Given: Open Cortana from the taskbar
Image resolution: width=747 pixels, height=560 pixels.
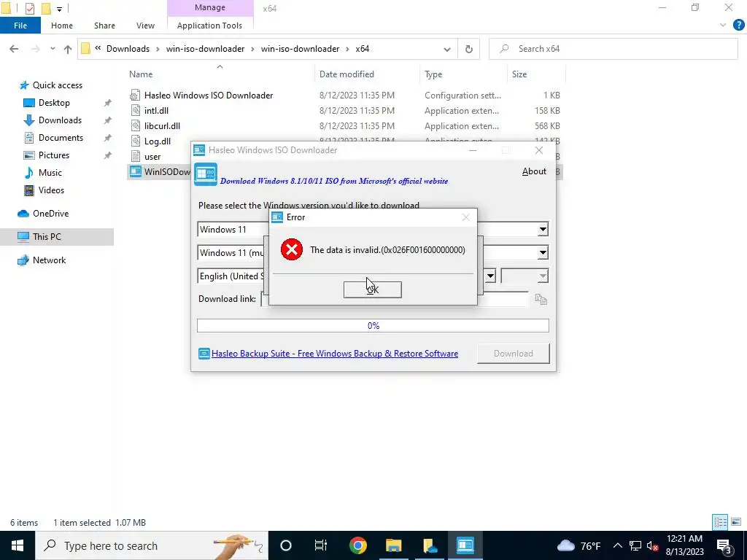Looking at the screenshot, I should click(286, 545).
